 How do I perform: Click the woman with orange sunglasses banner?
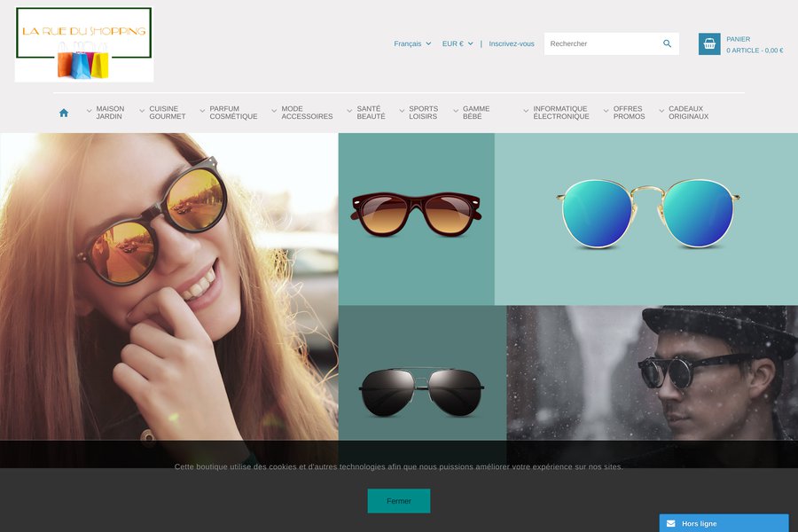(169, 286)
